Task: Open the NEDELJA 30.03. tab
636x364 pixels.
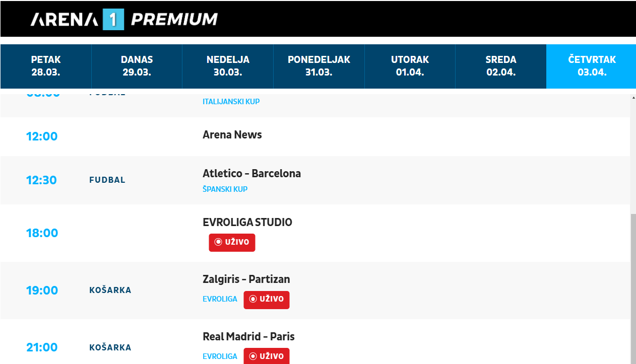Action: 228,66
